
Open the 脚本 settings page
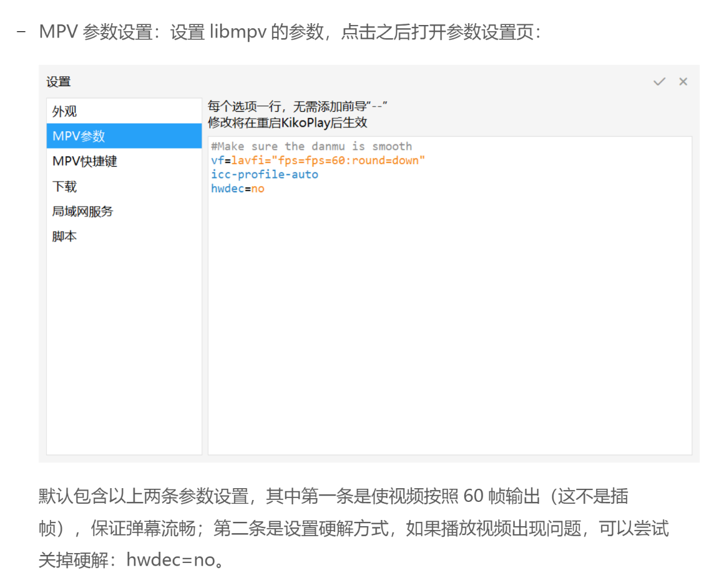pyautogui.click(x=124, y=236)
